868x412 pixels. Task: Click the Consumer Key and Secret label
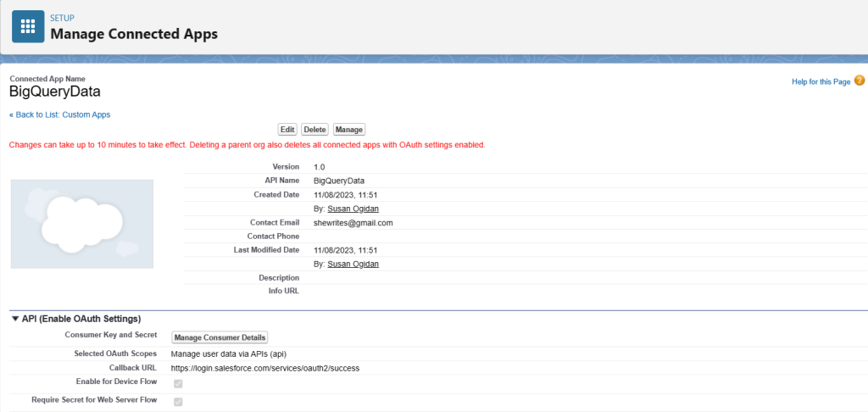111,335
